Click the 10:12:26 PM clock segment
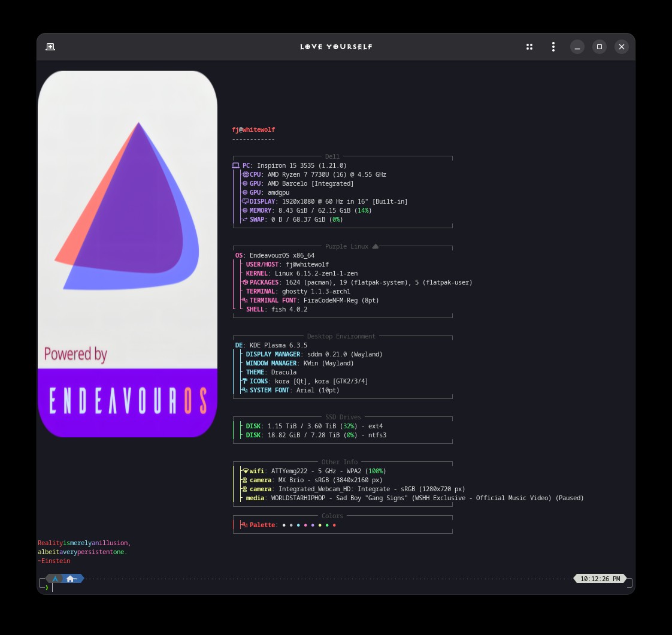The width and height of the screenshot is (672, 635). [x=600, y=579]
